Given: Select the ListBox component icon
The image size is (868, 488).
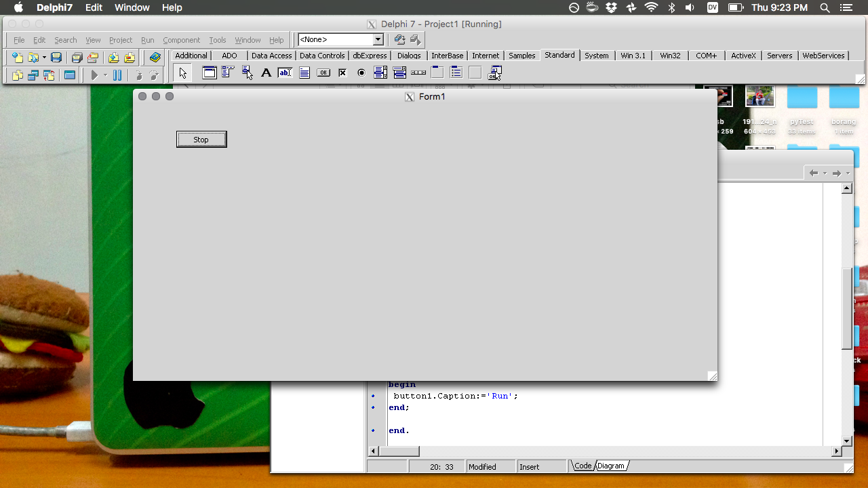Looking at the screenshot, I should pos(380,73).
